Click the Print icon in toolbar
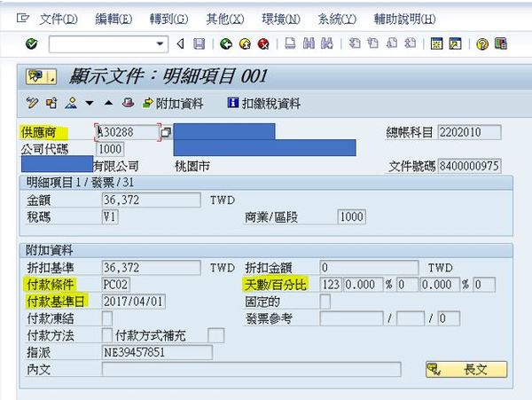Screen dimensions: 532x400 pyautogui.click(x=290, y=43)
